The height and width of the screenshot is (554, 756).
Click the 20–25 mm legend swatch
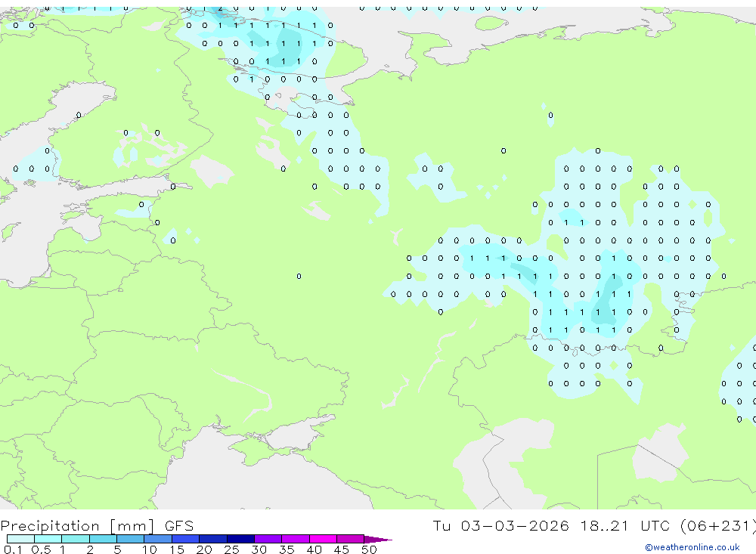(212, 539)
